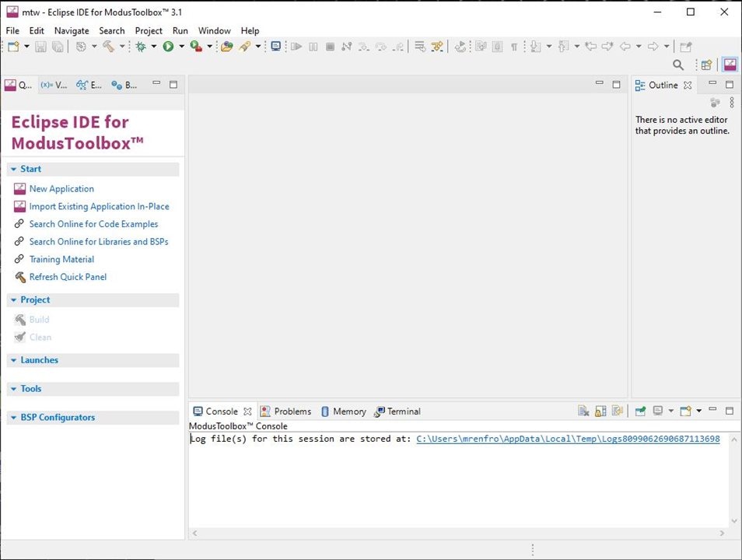Click the Back navigation arrow icon

(x=625, y=47)
